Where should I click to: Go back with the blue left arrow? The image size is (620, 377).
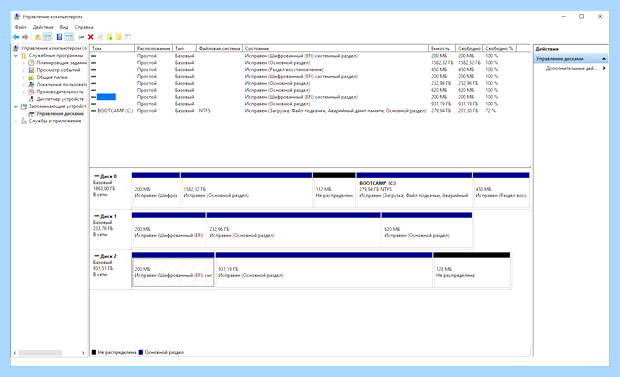coord(16,37)
